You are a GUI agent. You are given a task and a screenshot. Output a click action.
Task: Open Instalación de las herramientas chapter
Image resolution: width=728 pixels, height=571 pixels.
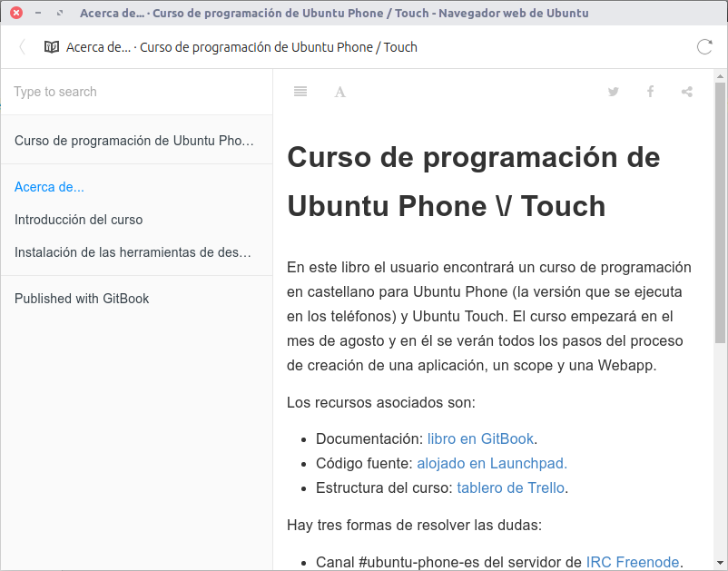click(133, 252)
